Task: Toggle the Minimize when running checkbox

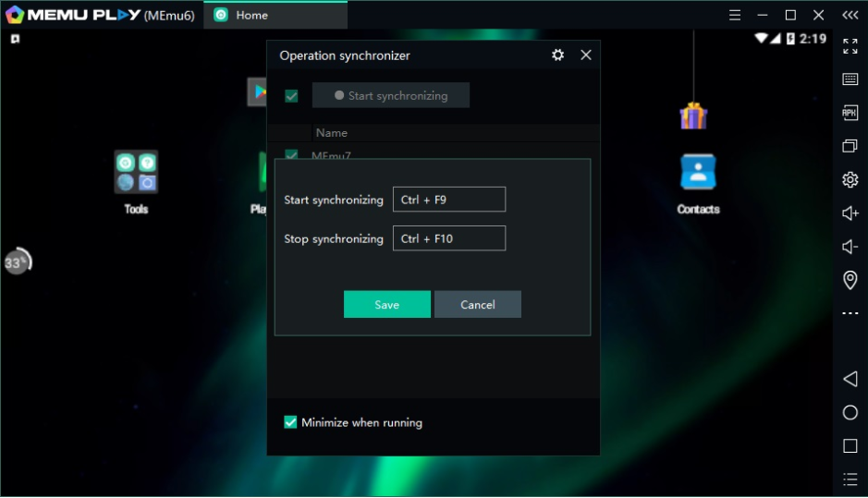Action: click(290, 422)
